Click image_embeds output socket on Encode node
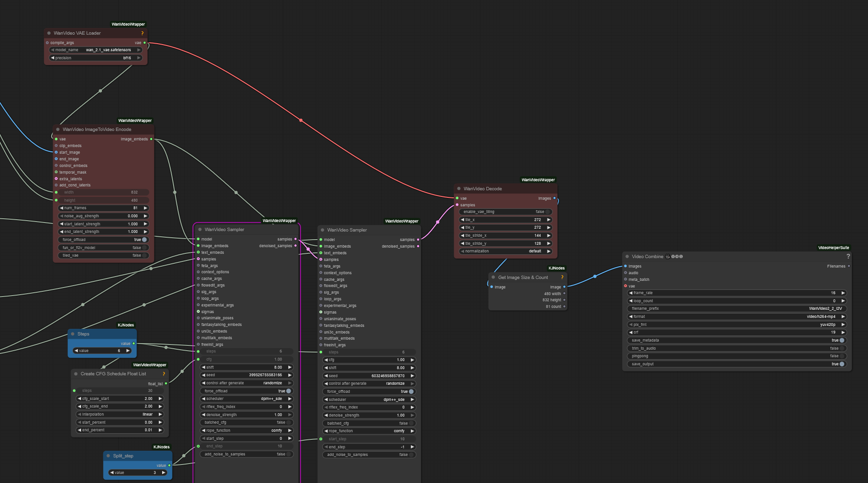The image size is (868, 483). click(x=151, y=139)
